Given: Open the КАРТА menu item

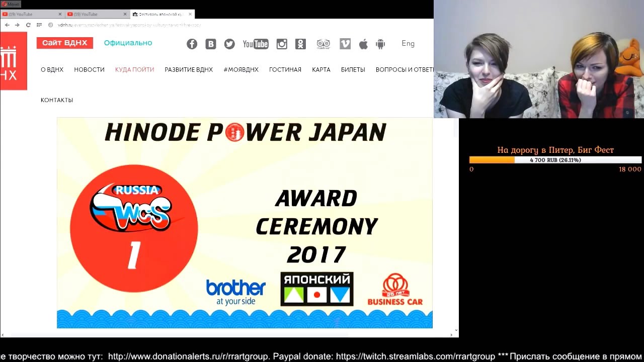Looking at the screenshot, I should coord(321,70).
